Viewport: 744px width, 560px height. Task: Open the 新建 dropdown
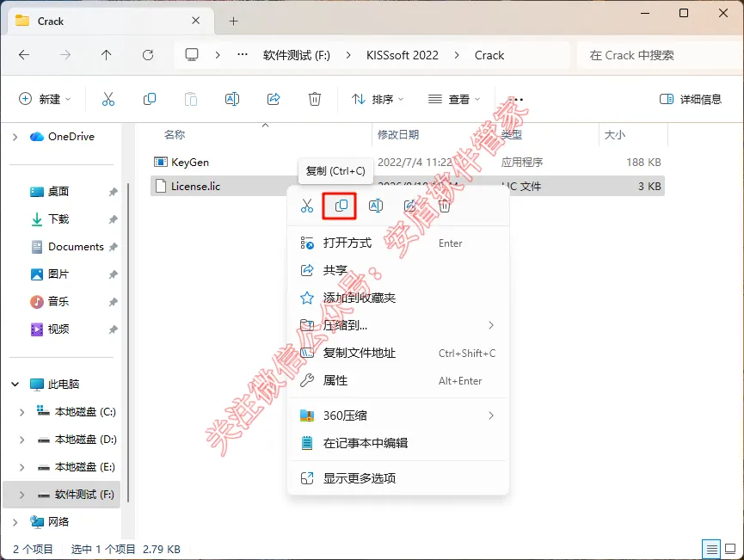[x=45, y=99]
